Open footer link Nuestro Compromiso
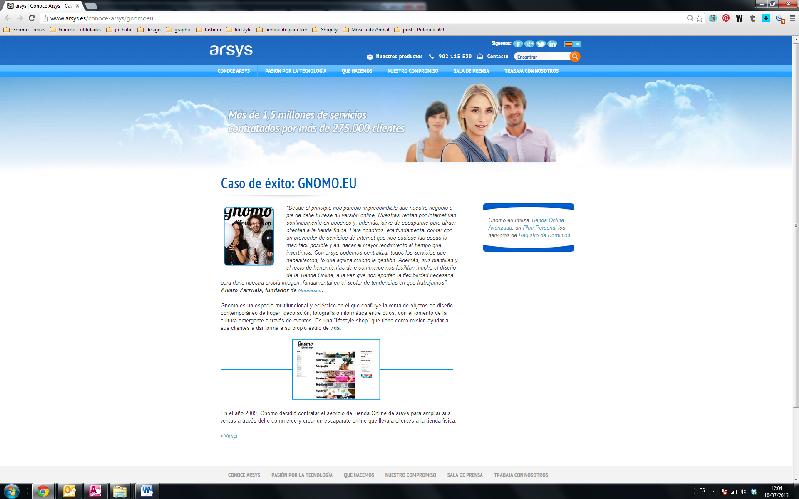This screenshot has height=499, width=799. pyautogui.click(x=411, y=475)
